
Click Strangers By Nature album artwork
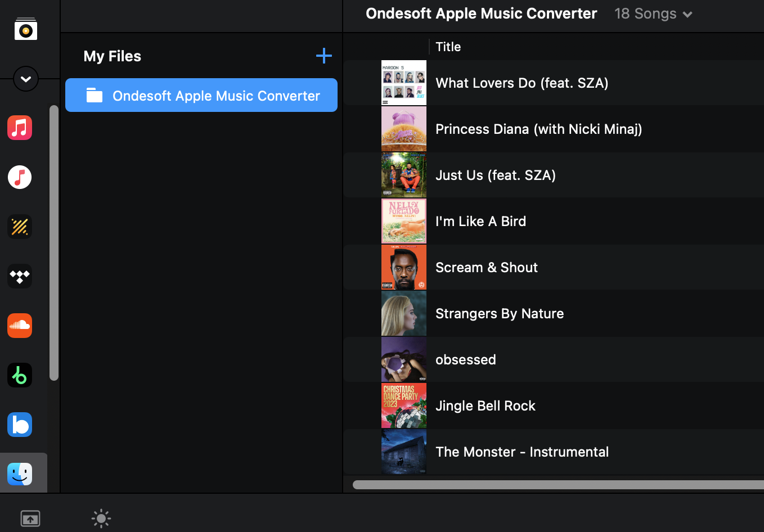404,313
